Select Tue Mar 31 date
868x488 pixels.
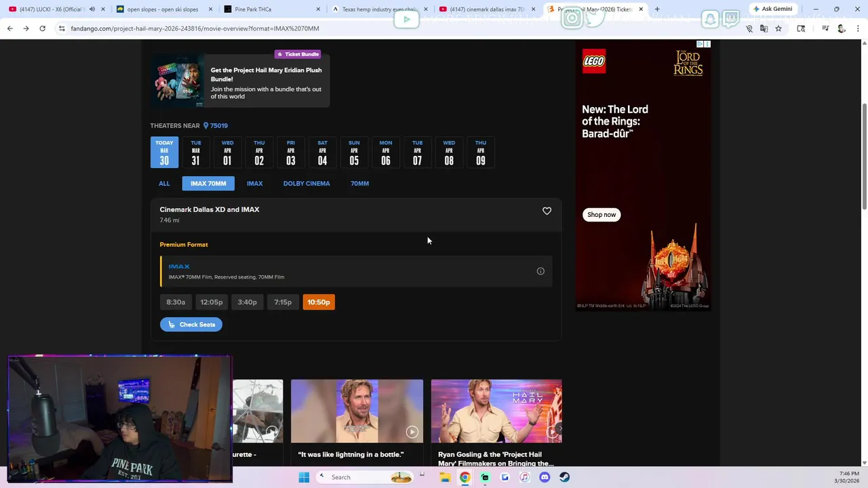195,152
